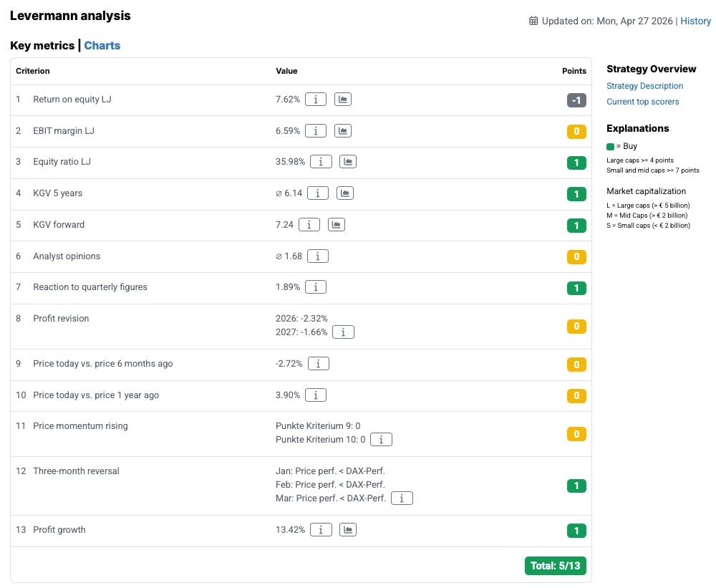Click the calendar icon near Updated on

click(x=533, y=21)
